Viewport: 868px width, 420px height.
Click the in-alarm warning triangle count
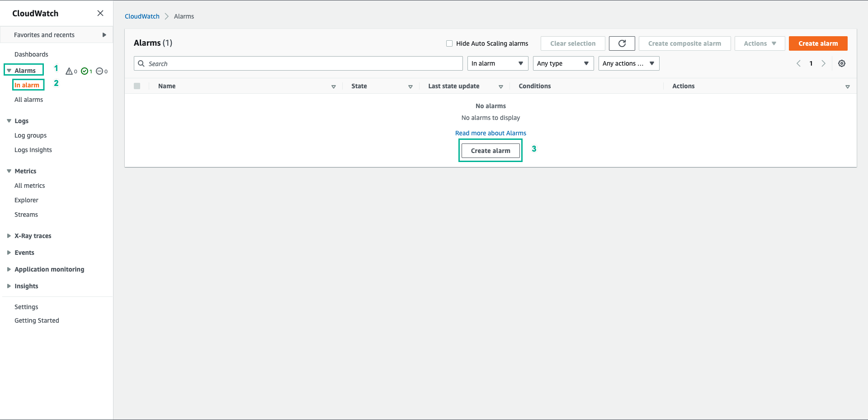[x=71, y=71]
